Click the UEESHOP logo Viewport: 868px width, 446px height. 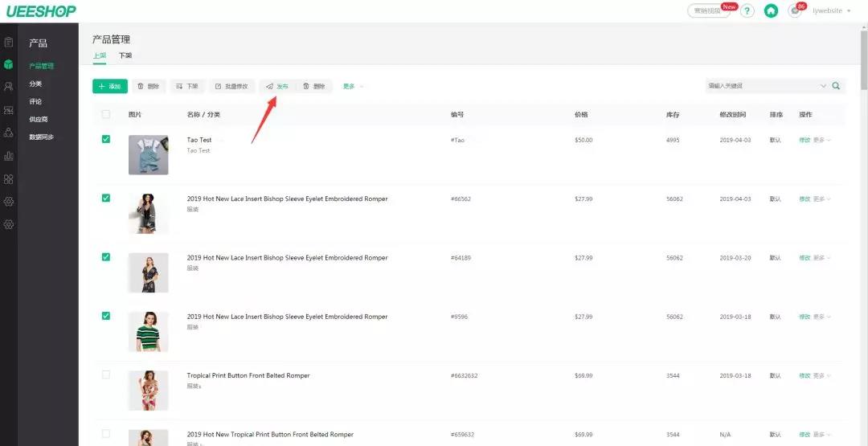pyautogui.click(x=42, y=11)
